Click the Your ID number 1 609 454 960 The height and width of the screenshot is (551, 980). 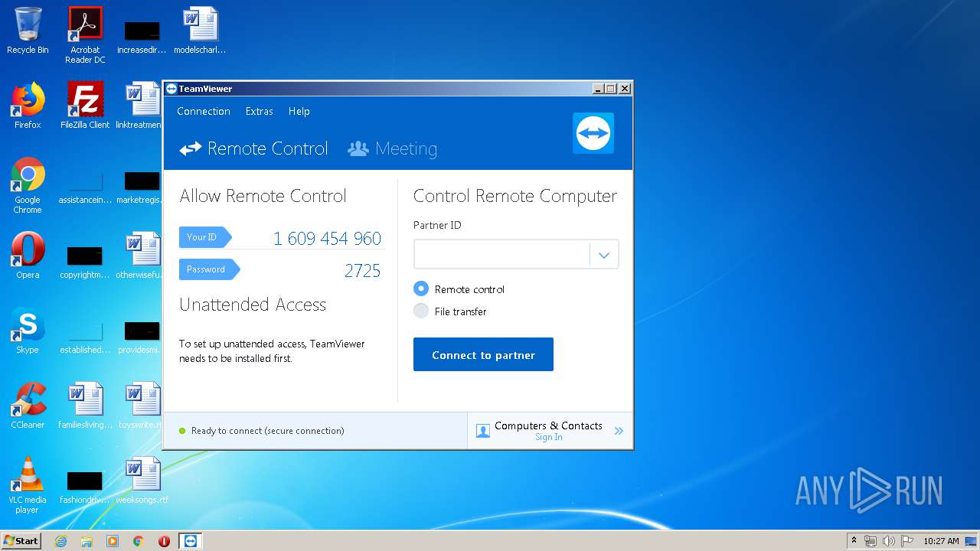click(327, 239)
